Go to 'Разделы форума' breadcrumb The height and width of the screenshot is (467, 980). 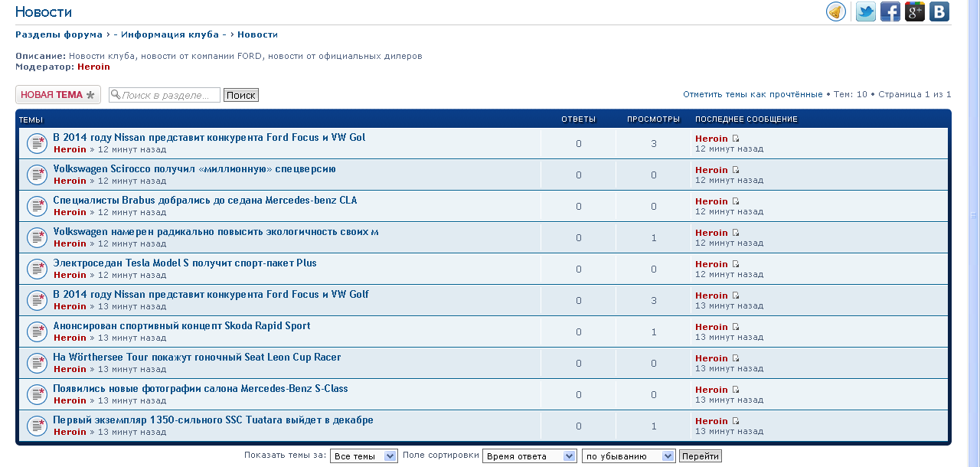click(x=59, y=34)
